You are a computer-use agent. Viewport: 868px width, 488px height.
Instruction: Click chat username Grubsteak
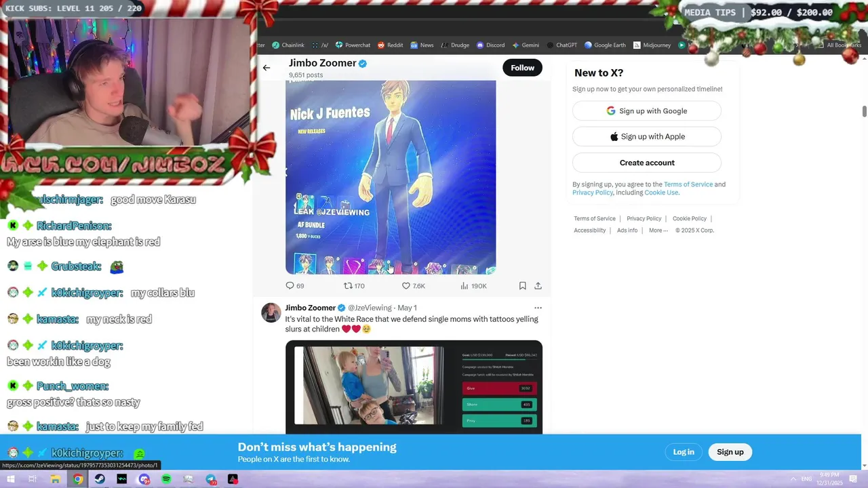click(76, 267)
